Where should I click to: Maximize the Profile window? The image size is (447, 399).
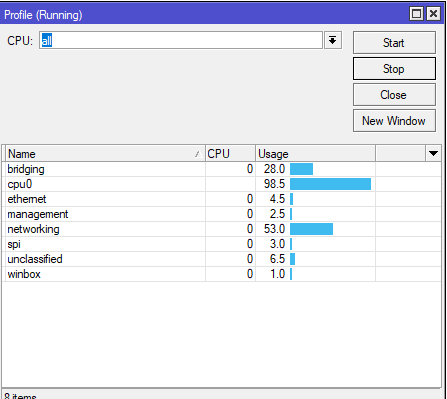[416, 14]
